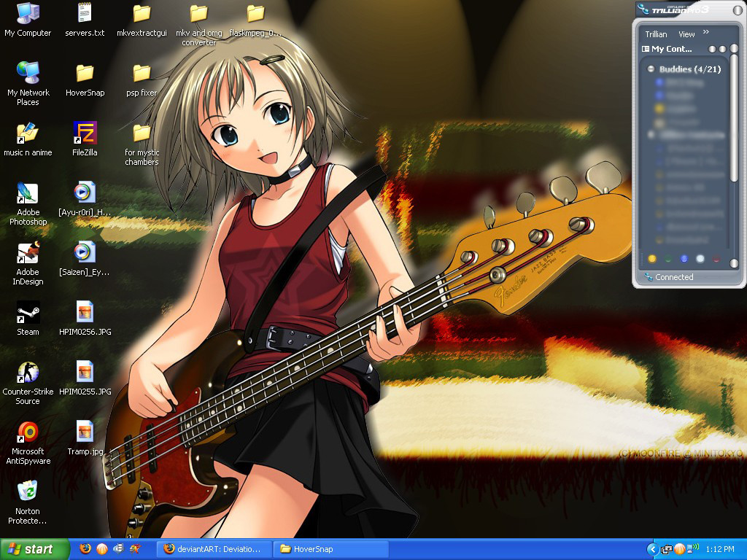Collapse the Buddies group in Trillian
The image size is (747, 560).
(x=650, y=69)
